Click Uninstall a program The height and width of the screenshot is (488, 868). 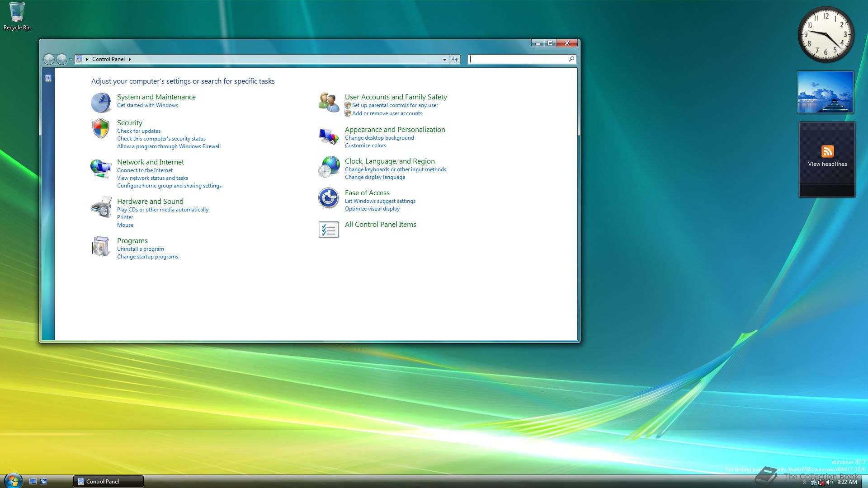[141, 249]
